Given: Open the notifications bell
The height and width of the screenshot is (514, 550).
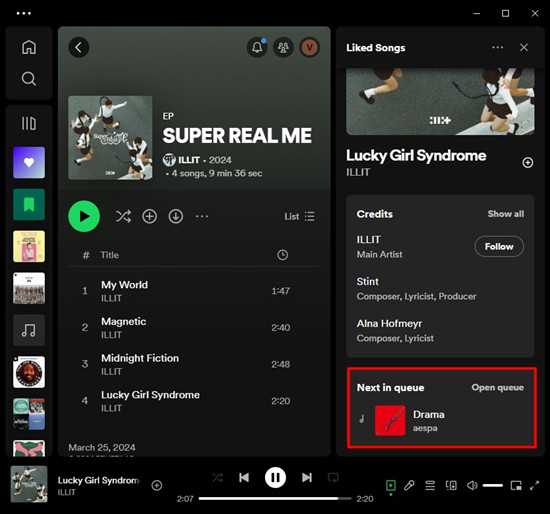Looking at the screenshot, I should point(257,47).
